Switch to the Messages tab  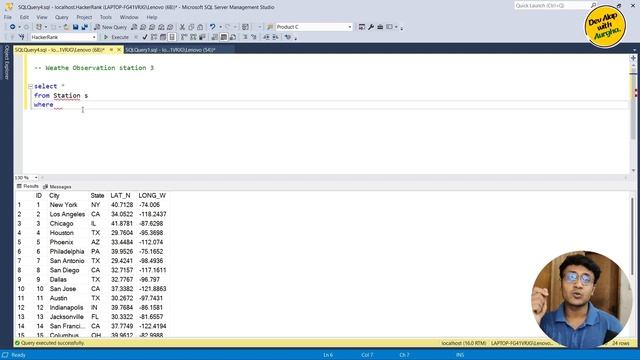[57, 187]
